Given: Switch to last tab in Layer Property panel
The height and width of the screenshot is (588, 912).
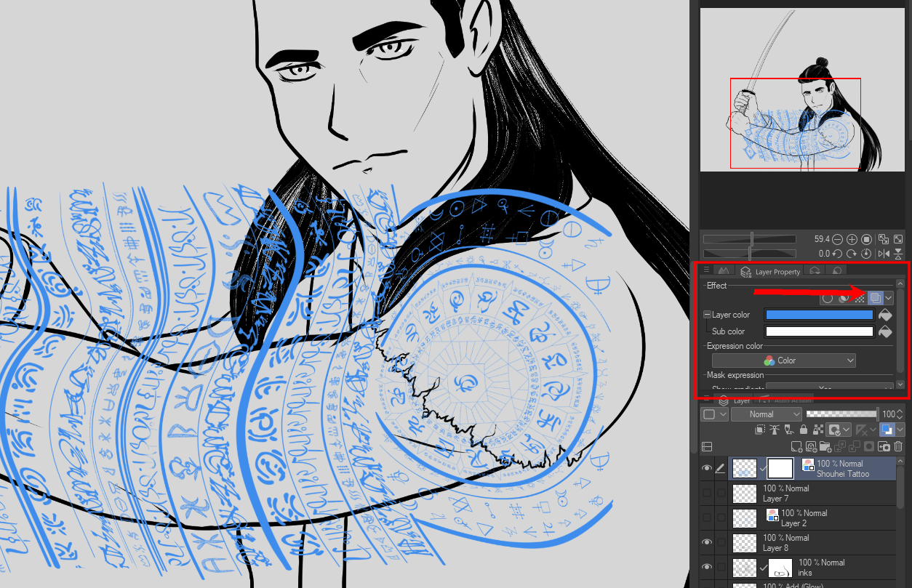Looking at the screenshot, I should coord(836,270).
